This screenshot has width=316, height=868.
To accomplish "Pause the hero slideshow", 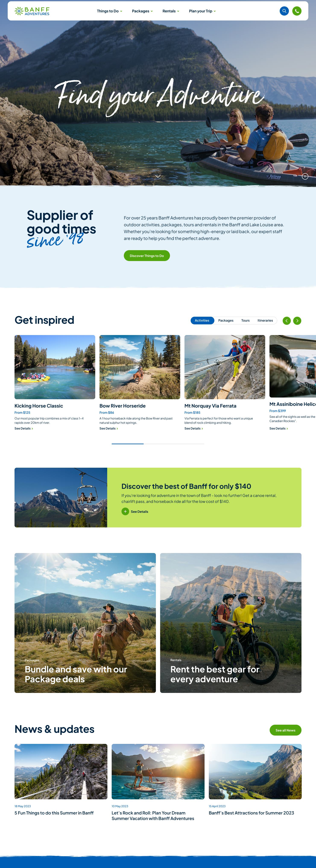I will click(305, 176).
